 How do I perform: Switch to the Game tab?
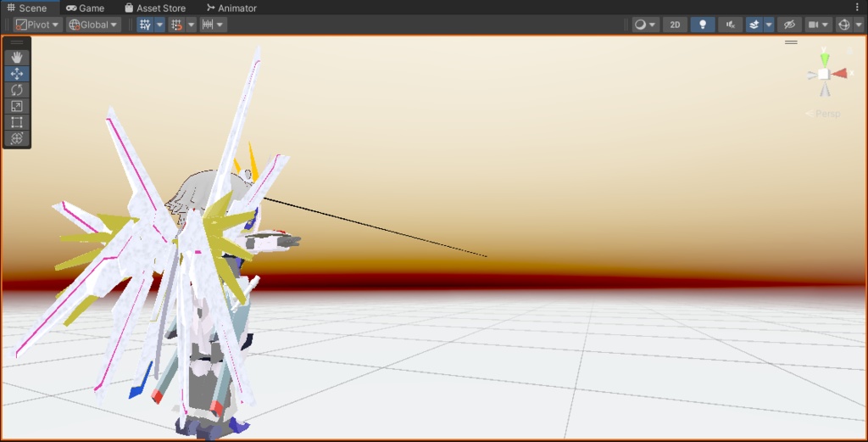86,8
